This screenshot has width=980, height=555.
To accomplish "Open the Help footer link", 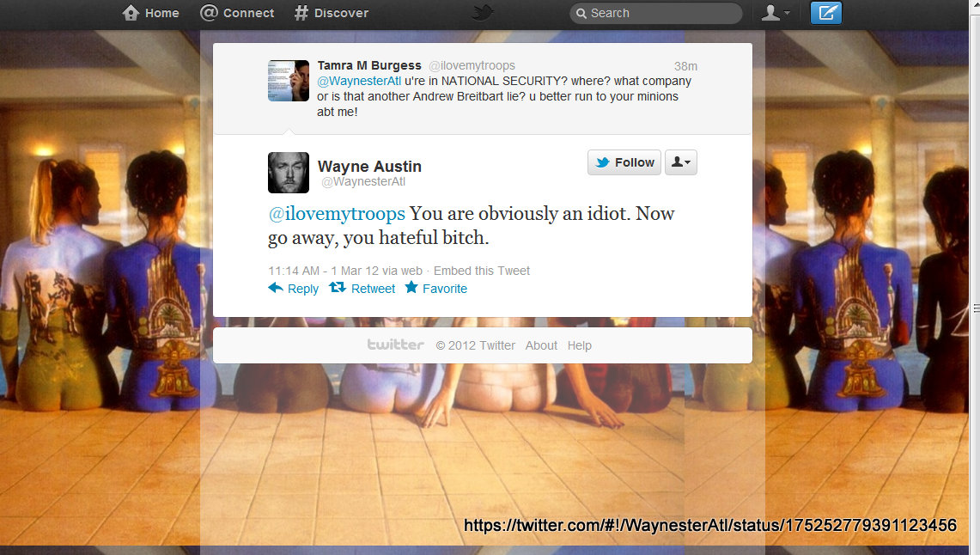I will coord(580,345).
